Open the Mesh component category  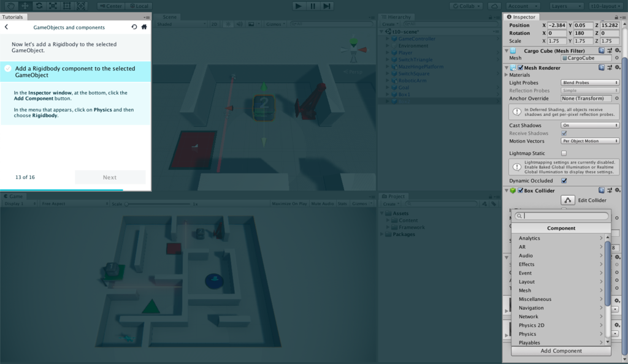560,290
